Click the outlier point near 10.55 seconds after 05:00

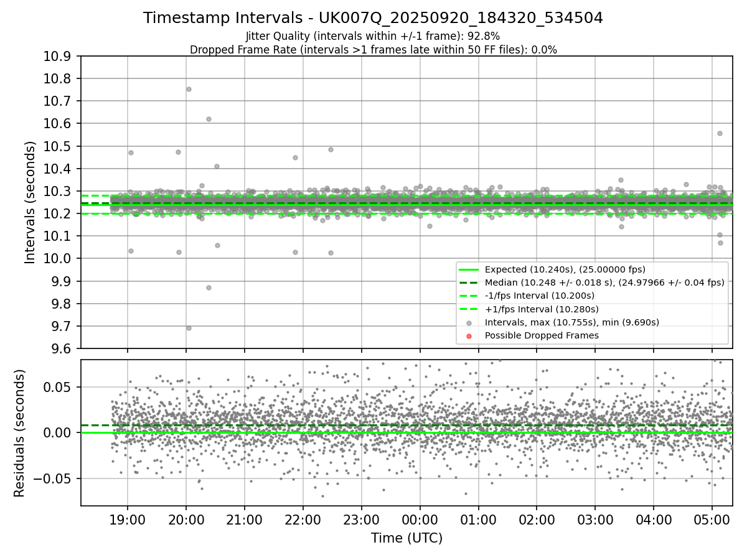pos(720,133)
